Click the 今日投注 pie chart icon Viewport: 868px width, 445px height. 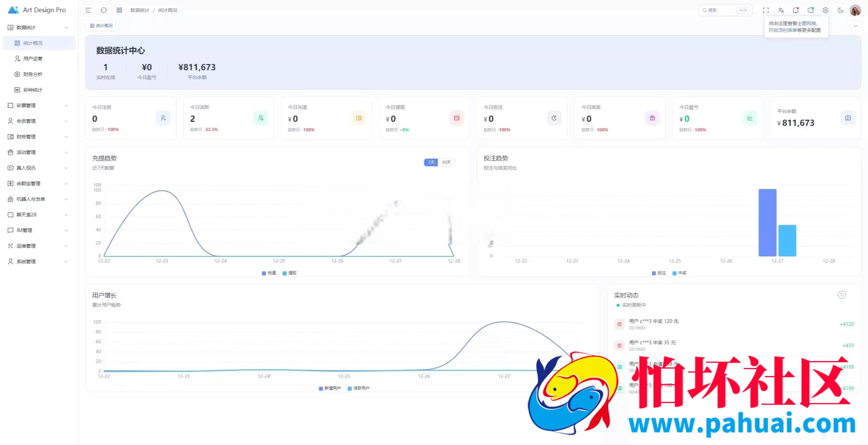coord(554,118)
